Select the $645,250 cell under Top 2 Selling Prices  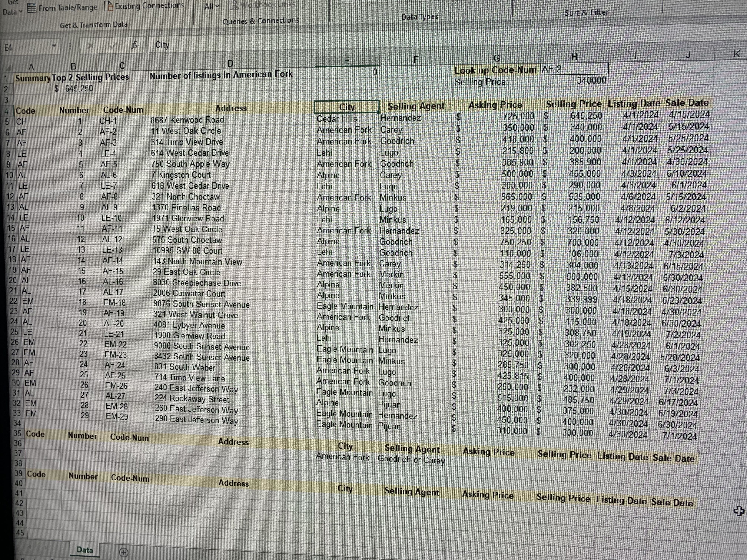pyautogui.click(x=74, y=89)
